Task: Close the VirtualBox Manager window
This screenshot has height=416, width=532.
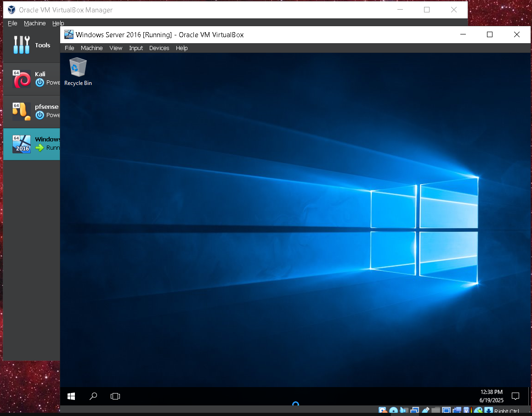Action: pyautogui.click(x=453, y=10)
